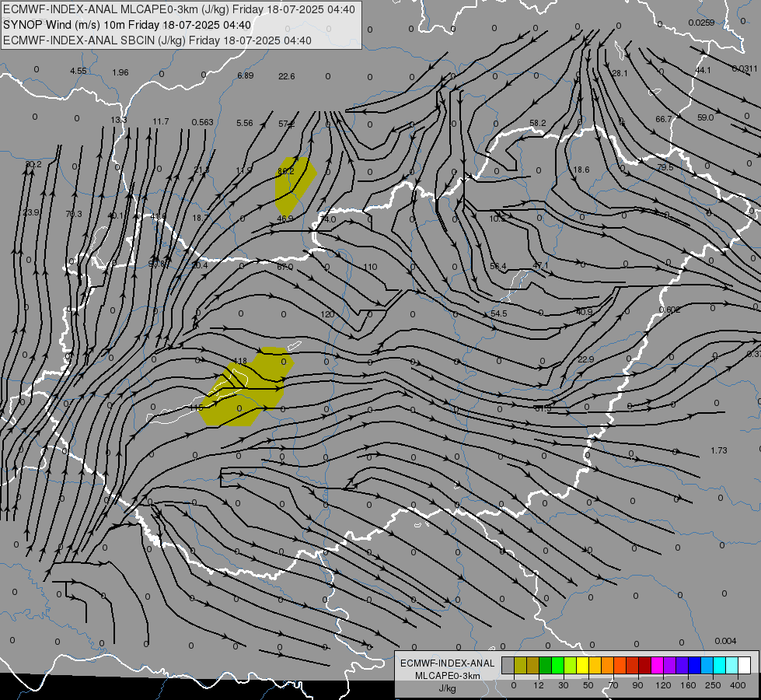Click the map value 4.55

(79, 71)
